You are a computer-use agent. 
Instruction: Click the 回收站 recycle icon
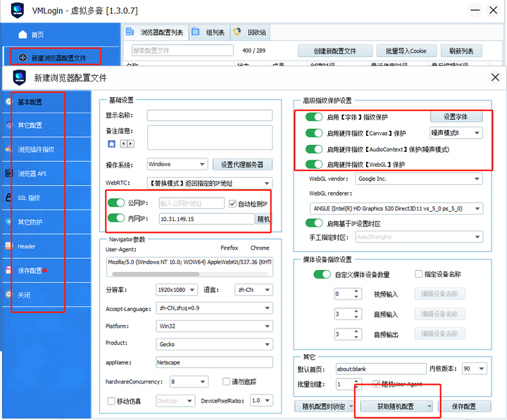pos(237,32)
